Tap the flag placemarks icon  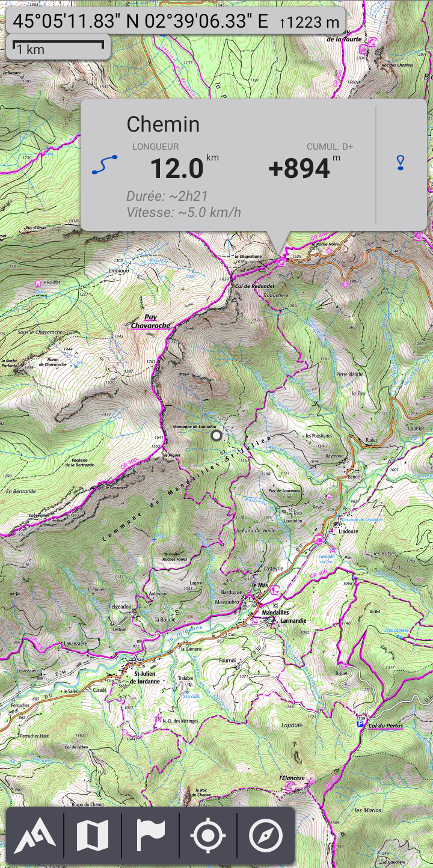click(150, 836)
